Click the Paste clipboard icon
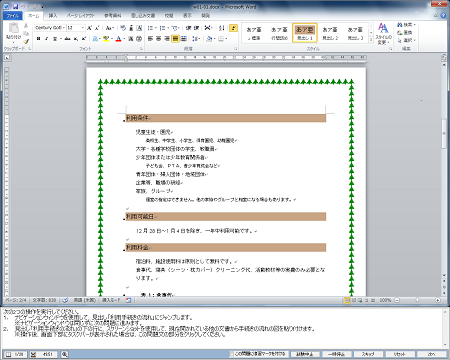The image size is (450, 360). point(14,29)
